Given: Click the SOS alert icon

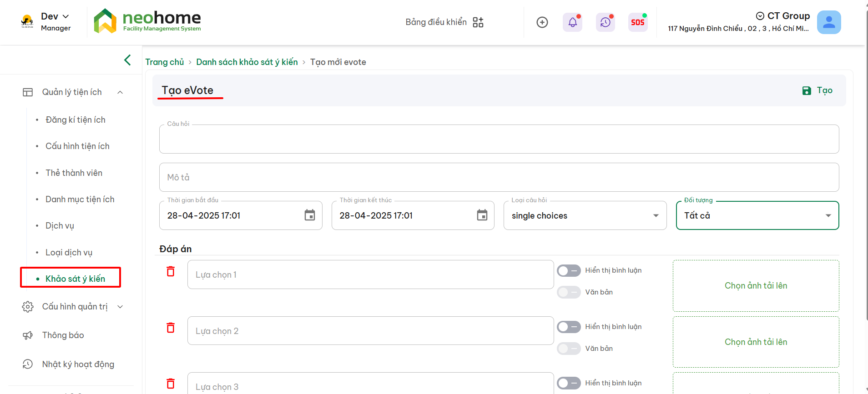Looking at the screenshot, I should tap(638, 22).
